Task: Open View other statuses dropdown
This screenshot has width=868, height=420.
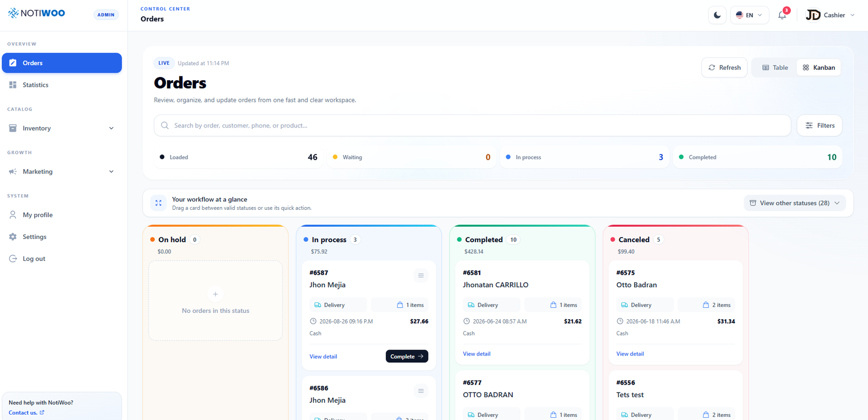Action: click(795, 203)
